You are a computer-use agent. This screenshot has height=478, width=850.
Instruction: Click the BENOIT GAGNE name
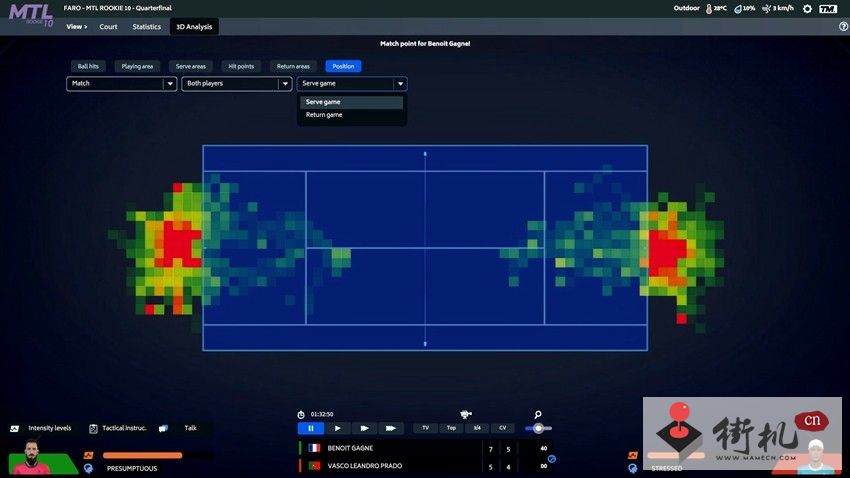point(350,448)
